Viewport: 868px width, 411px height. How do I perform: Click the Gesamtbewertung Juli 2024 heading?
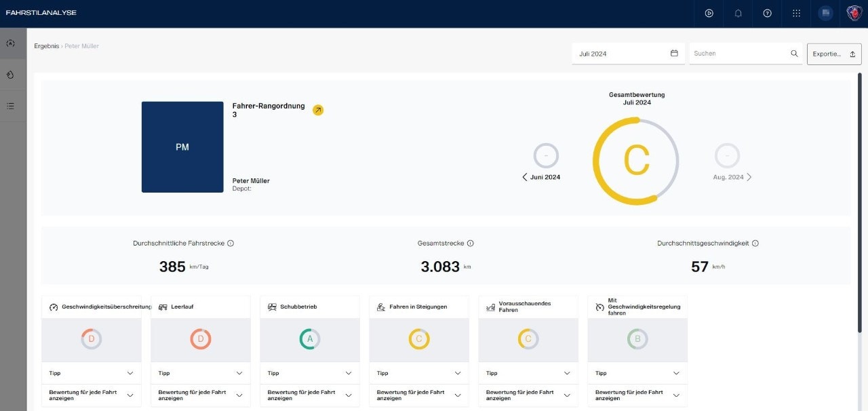tap(637, 99)
